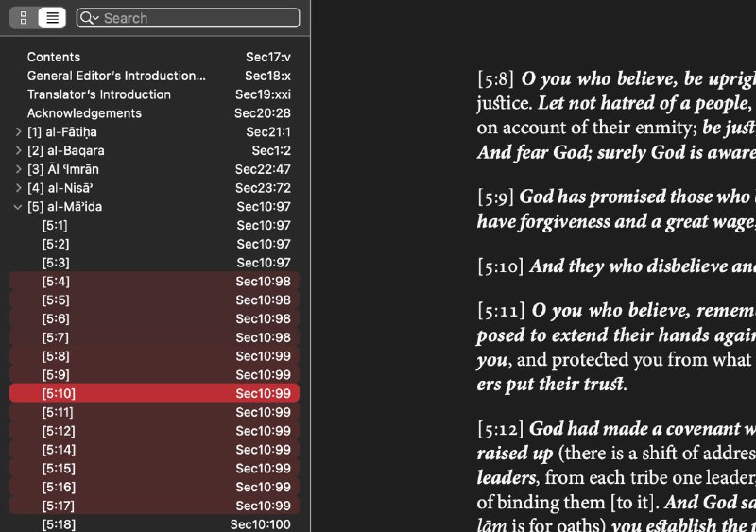Expand the [3] Āl 'Imrān chapter

[x=18, y=169]
